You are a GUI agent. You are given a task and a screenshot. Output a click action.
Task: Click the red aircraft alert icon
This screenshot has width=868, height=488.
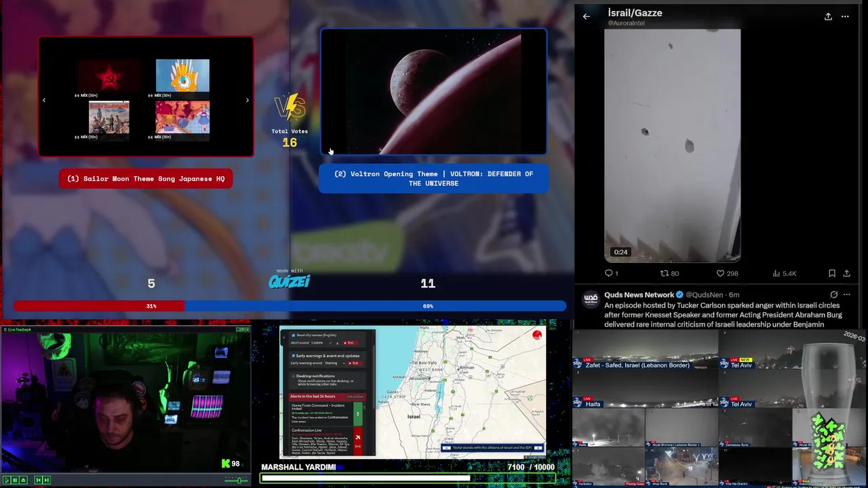[x=358, y=441]
